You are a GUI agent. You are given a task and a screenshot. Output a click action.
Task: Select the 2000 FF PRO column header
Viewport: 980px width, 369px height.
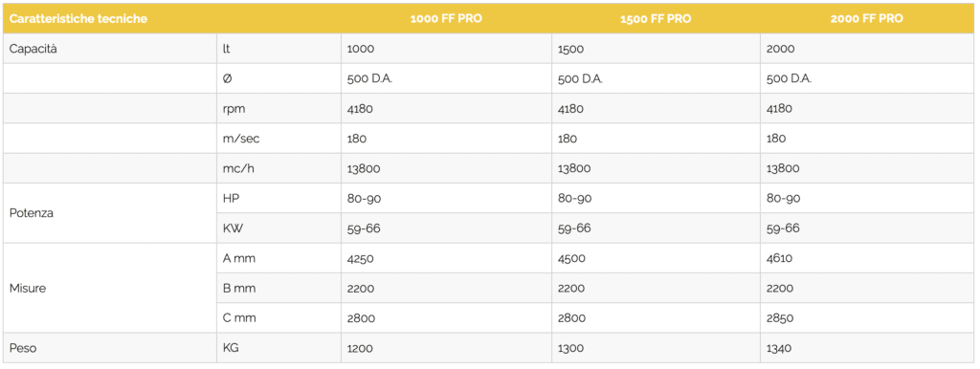(866, 19)
